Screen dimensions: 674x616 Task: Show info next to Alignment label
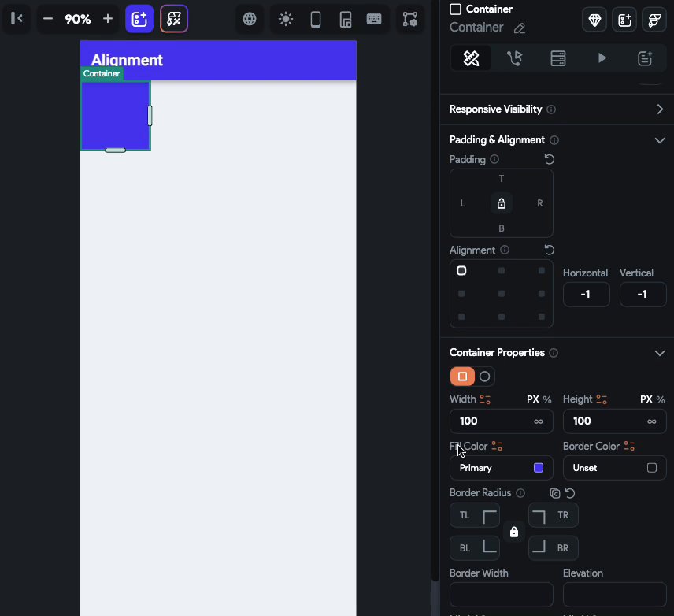click(505, 250)
